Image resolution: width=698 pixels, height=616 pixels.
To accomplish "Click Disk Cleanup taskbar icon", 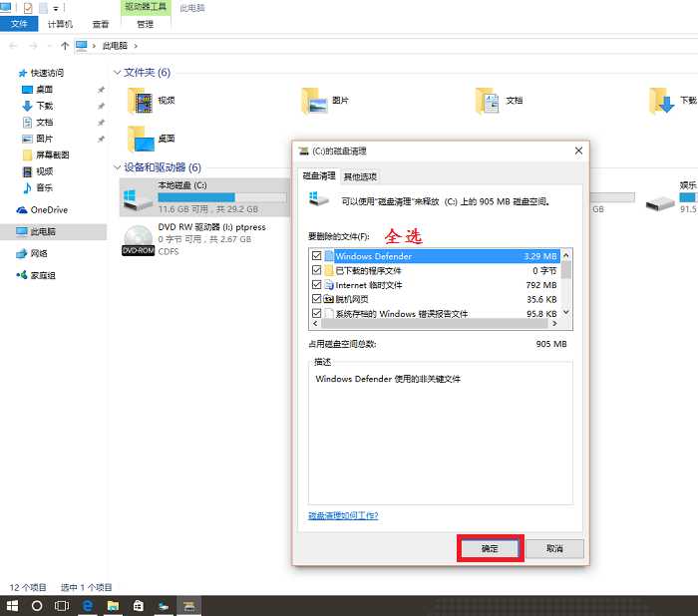I will [189, 606].
